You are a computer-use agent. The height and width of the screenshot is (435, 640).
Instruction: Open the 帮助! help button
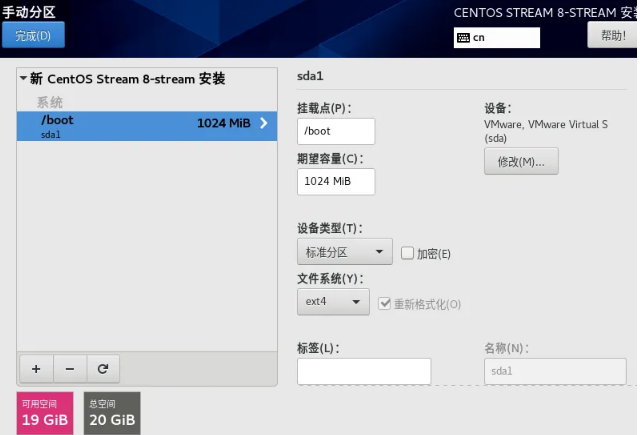pyautogui.click(x=613, y=35)
